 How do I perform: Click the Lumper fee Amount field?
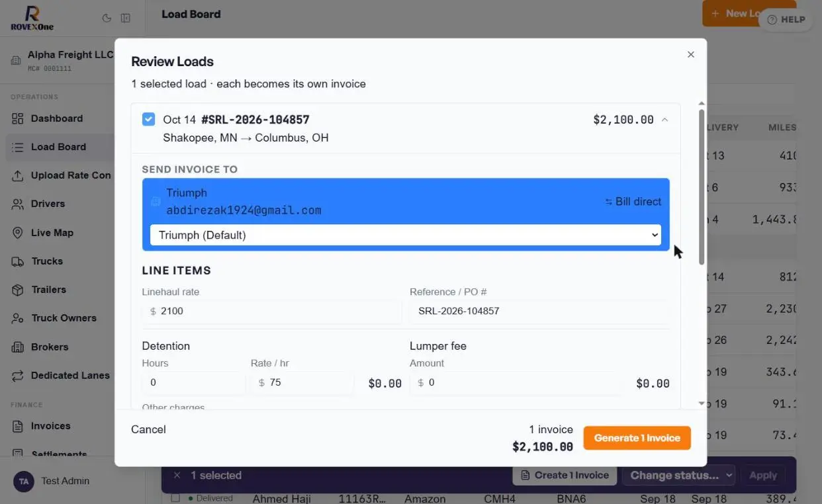[516, 382]
